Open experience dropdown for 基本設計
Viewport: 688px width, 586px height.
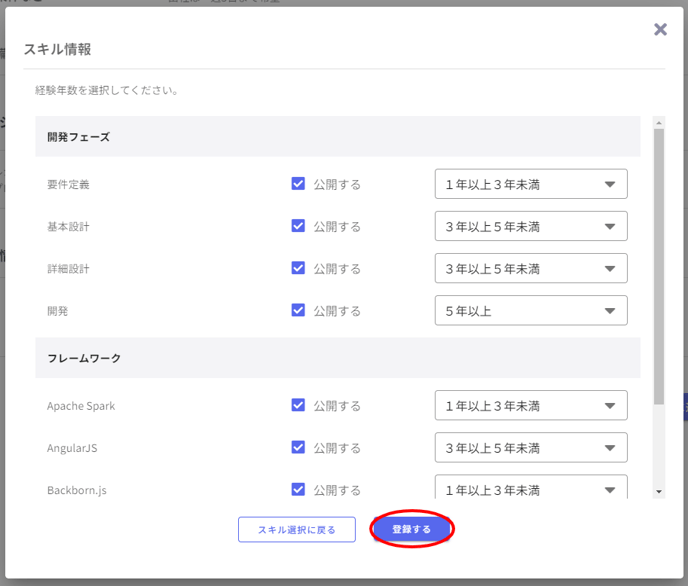coord(530,226)
